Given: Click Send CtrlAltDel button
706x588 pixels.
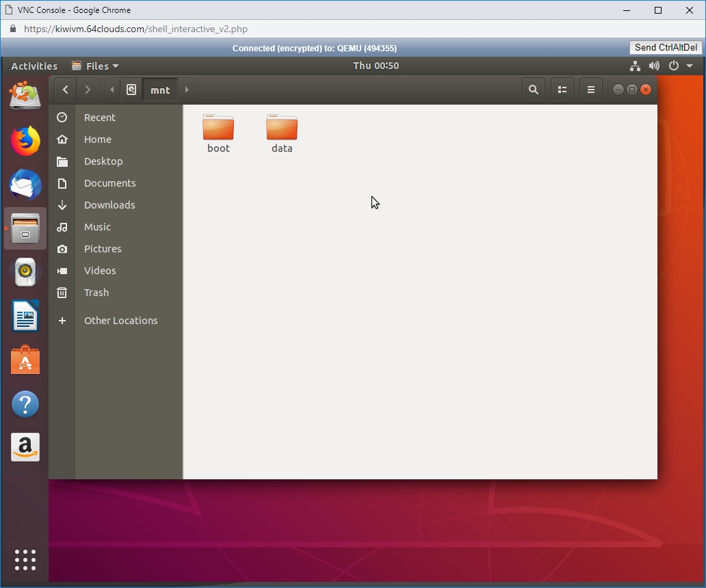Looking at the screenshot, I should 666,48.
